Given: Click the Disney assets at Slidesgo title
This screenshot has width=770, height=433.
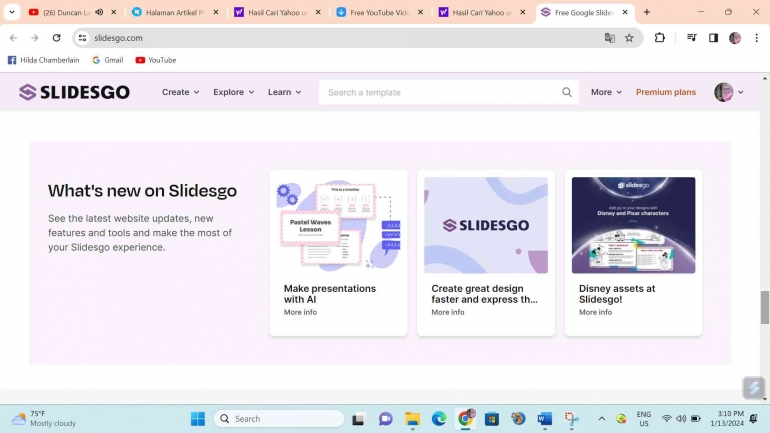Looking at the screenshot, I should (617, 294).
